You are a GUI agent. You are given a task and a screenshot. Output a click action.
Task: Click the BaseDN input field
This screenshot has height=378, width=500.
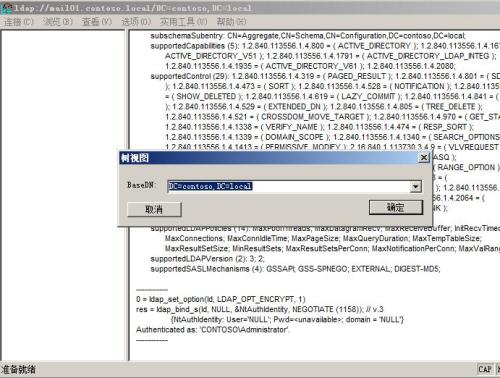289,186
